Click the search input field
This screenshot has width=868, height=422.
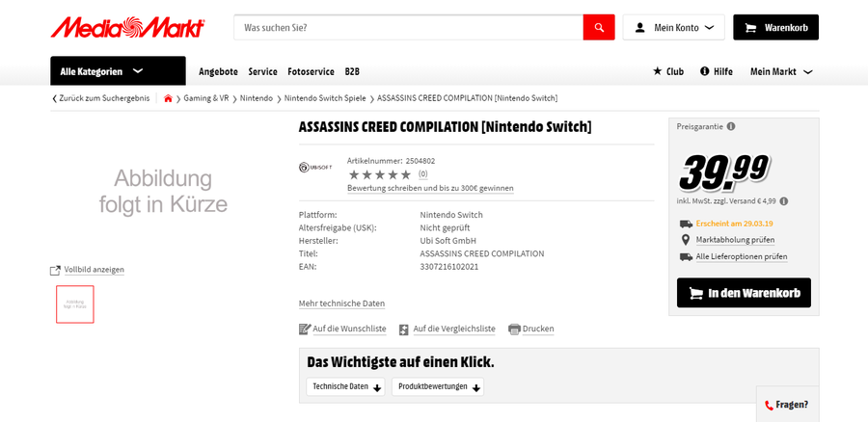408,27
